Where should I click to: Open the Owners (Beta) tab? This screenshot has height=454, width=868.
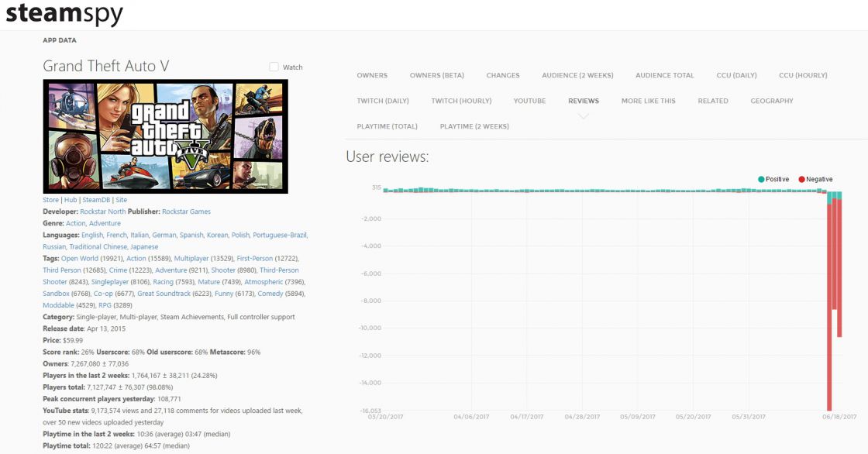pyautogui.click(x=437, y=75)
